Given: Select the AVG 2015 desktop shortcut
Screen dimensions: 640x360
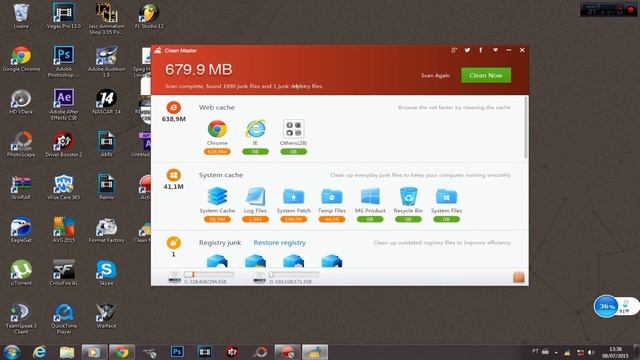Looking at the screenshot, I should coord(64,230).
